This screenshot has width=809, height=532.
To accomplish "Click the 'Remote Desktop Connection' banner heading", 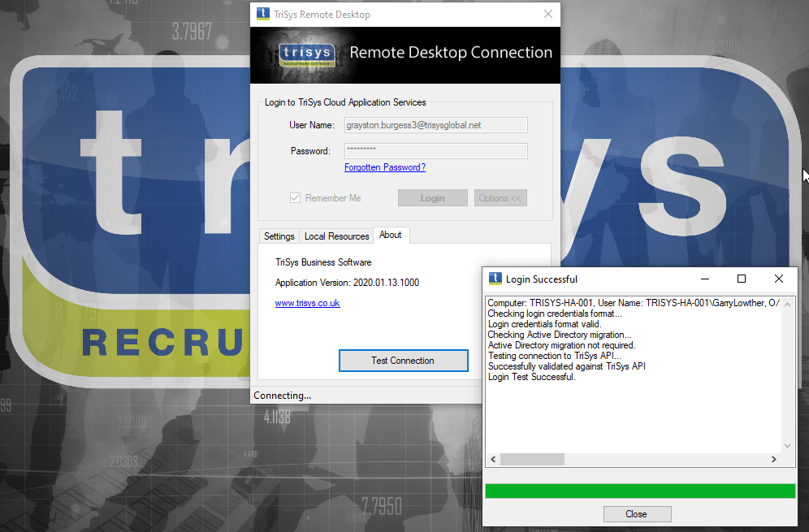I will 451,52.
